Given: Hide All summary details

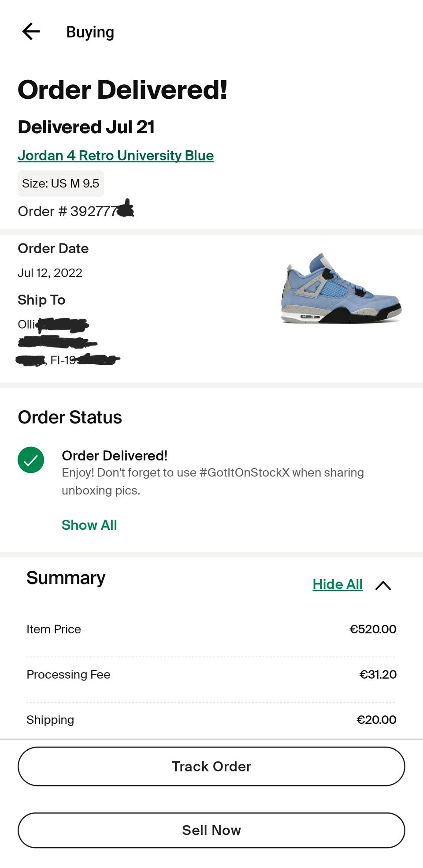Looking at the screenshot, I should [337, 584].
